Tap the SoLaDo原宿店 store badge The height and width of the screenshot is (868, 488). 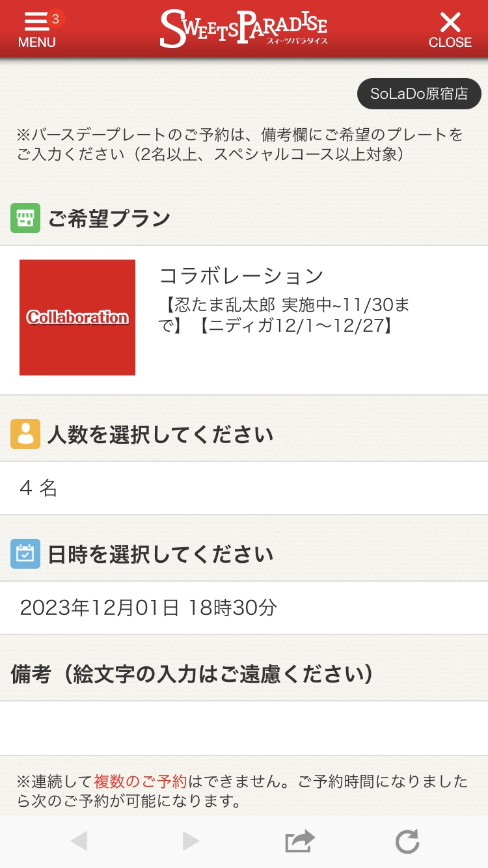tap(419, 94)
